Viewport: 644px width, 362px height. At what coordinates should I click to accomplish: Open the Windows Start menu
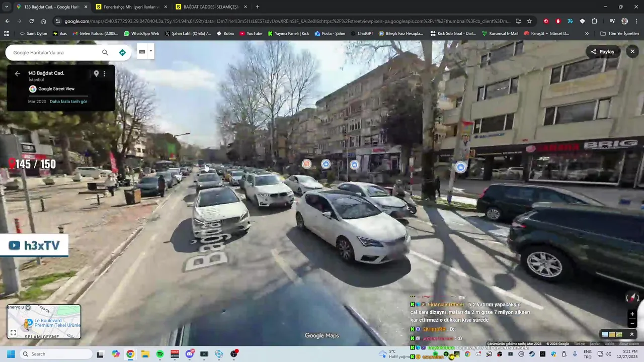(x=11, y=354)
